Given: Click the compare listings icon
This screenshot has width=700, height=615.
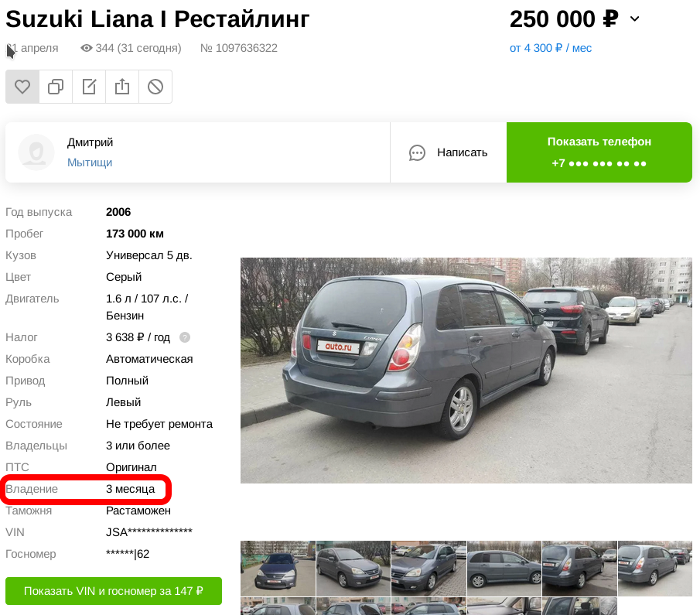Looking at the screenshot, I should pos(56,87).
